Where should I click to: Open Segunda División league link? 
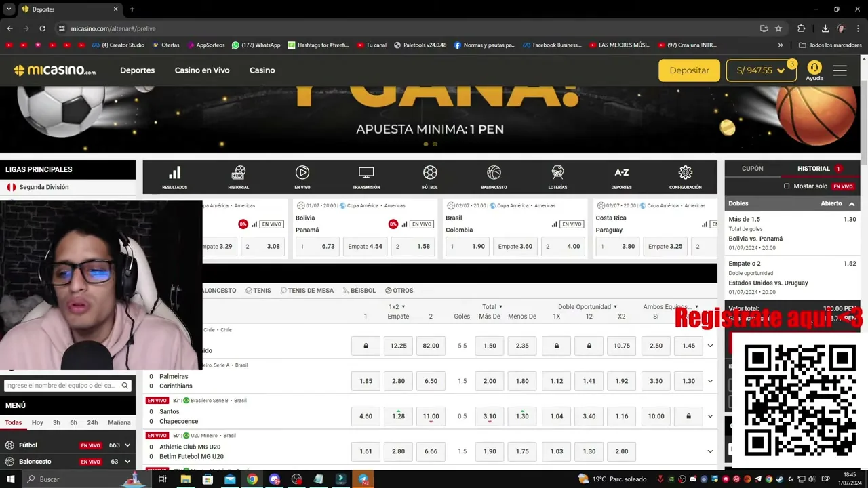pyautogui.click(x=44, y=187)
